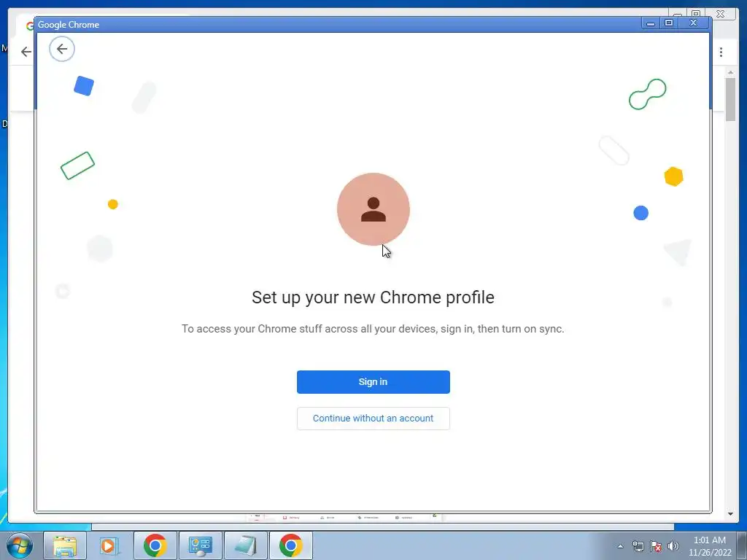Open Action Center flag tray icon

[x=656, y=546]
